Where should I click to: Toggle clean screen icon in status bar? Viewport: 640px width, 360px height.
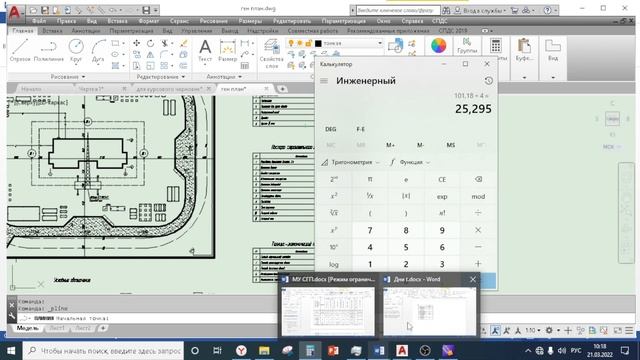[618, 330]
